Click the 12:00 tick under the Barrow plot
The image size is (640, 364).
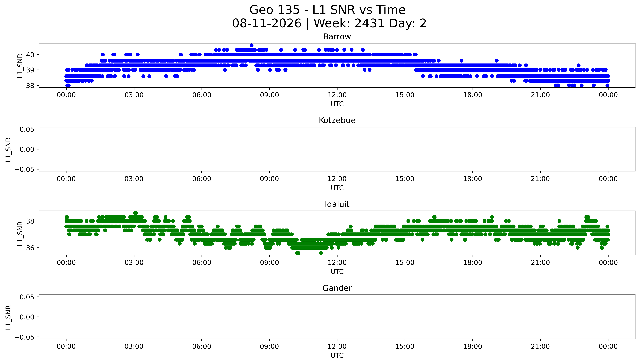pos(337,95)
